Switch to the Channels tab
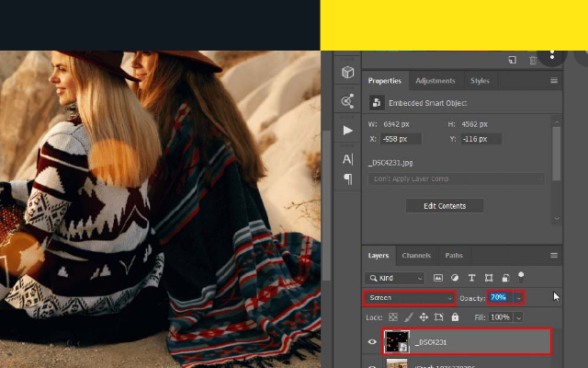588x368 pixels. pos(416,255)
